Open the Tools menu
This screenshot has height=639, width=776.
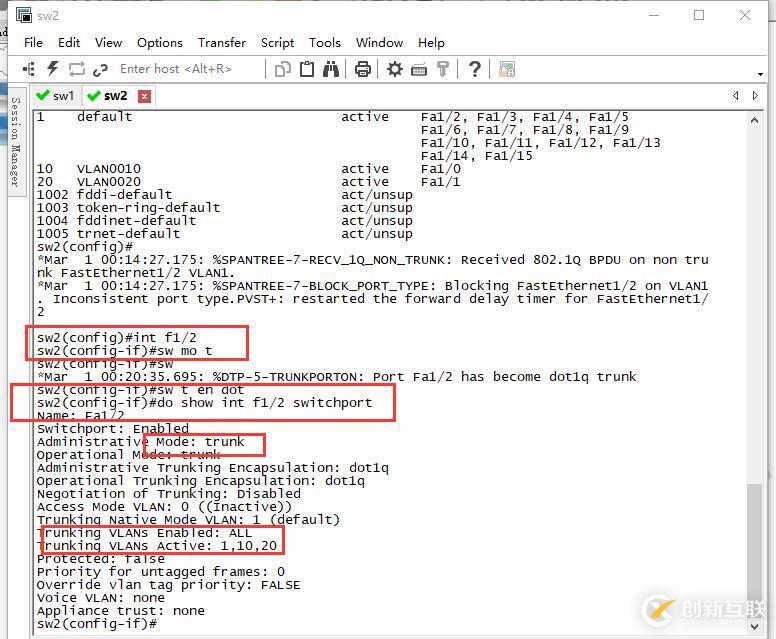click(325, 43)
